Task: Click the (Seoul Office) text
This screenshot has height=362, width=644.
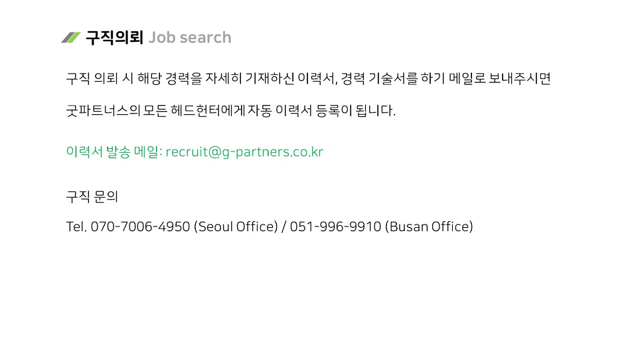Action: [236, 226]
